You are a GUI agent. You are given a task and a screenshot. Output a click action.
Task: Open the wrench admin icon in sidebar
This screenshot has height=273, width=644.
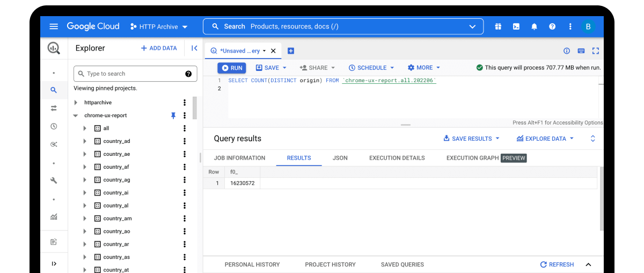tap(54, 181)
